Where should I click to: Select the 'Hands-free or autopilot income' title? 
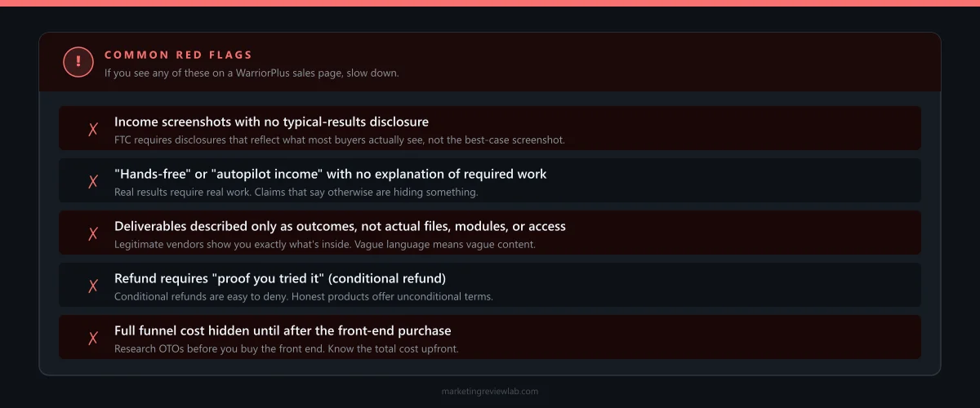331,174
